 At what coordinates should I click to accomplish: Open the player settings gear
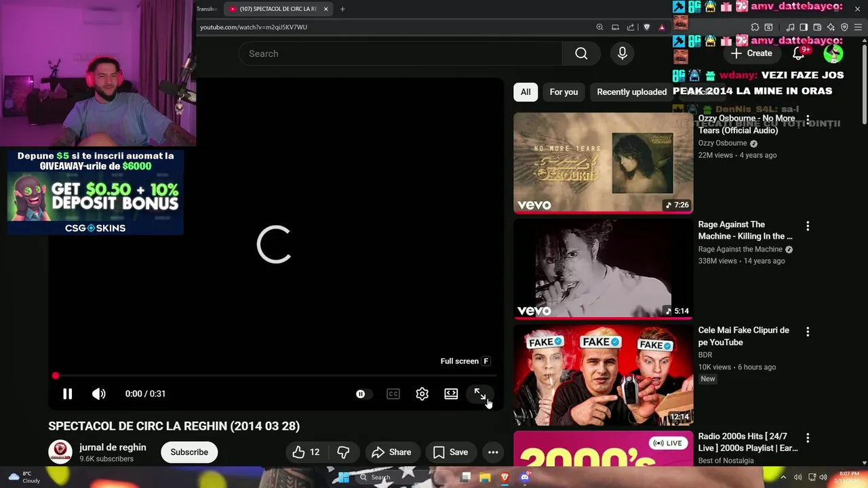pyautogui.click(x=422, y=394)
